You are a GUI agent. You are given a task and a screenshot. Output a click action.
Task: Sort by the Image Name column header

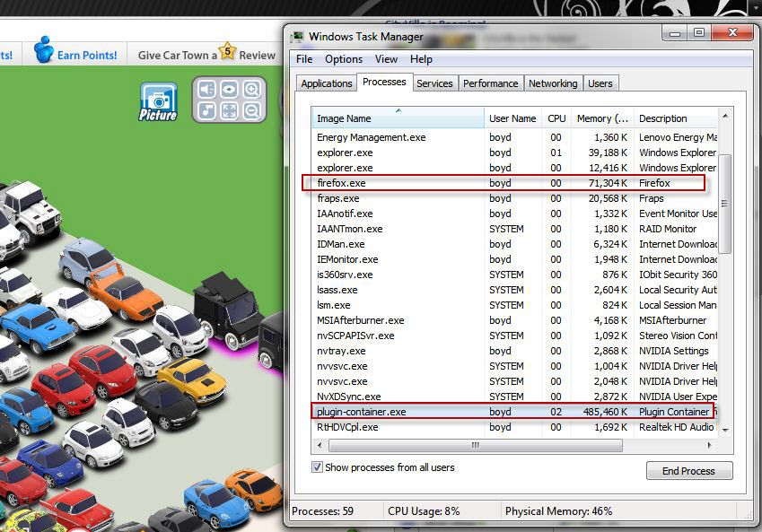[x=398, y=118]
